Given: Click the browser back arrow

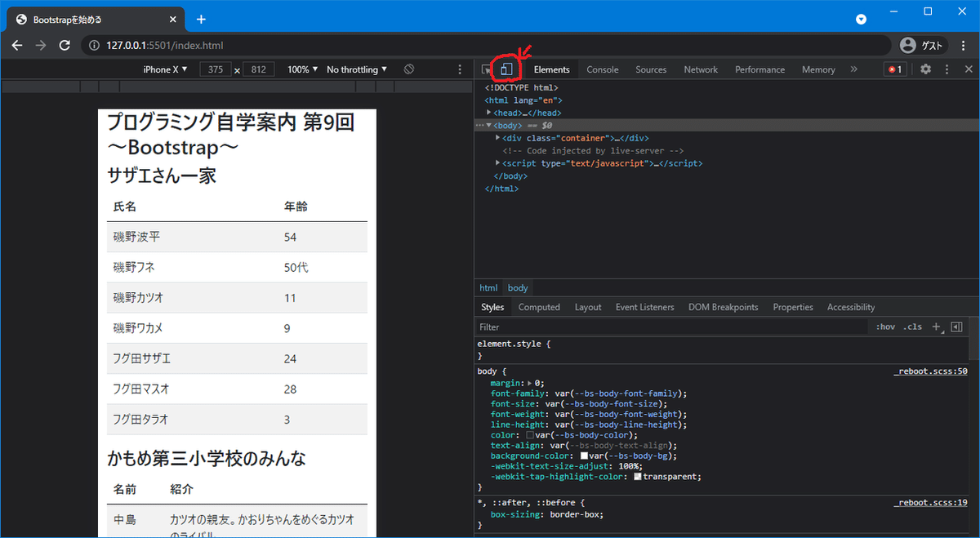Looking at the screenshot, I should pyautogui.click(x=17, y=46).
